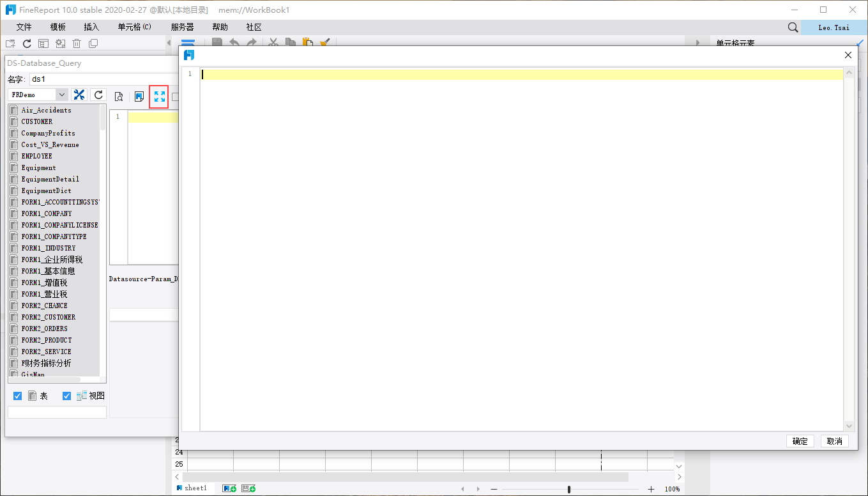Click the delete trash icon in template toolbar
This screenshot has height=496, width=868.
[77, 43]
